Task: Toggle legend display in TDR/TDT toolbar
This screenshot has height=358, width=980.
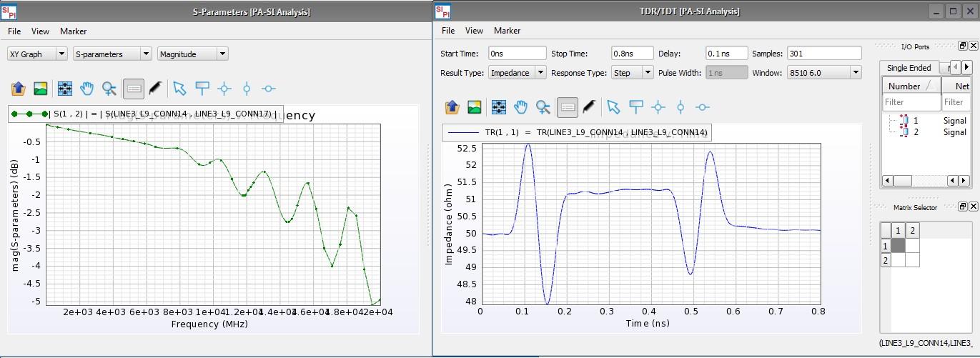Action: (x=568, y=107)
